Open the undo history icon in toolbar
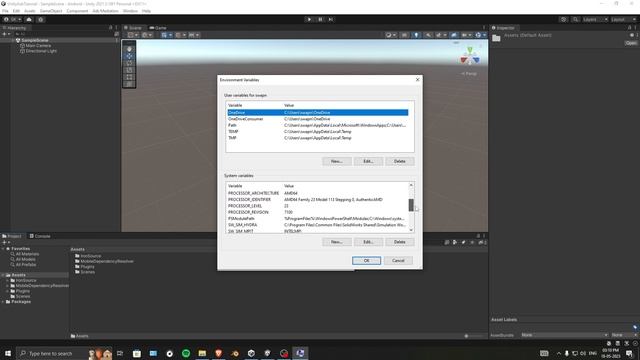 tap(564, 19)
